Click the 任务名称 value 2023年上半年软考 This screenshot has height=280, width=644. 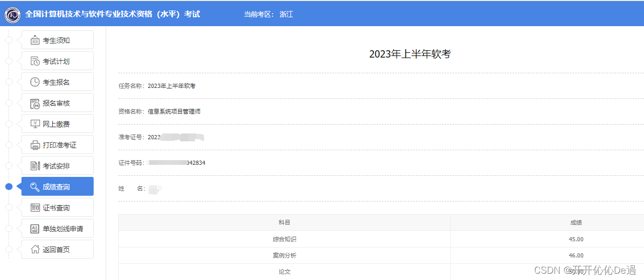click(x=172, y=86)
